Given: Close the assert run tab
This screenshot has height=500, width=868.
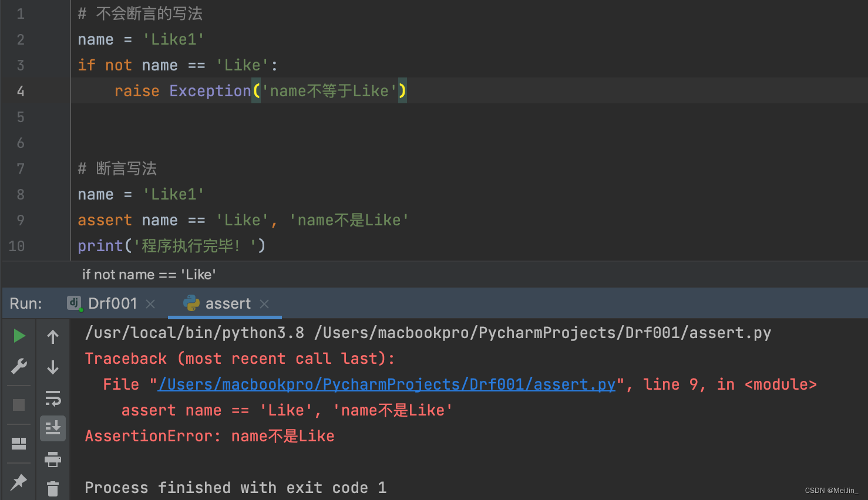Looking at the screenshot, I should tap(264, 303).
